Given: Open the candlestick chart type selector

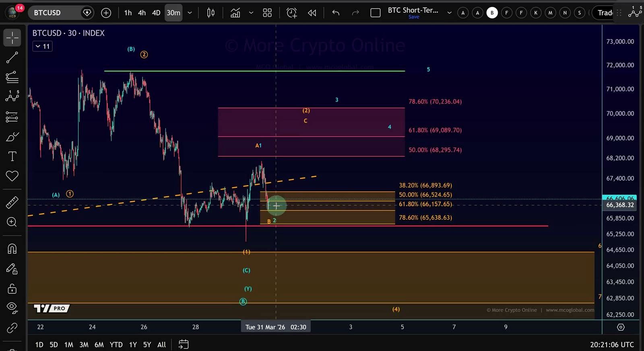Looking at the screenshot, I should click(211, 13).
